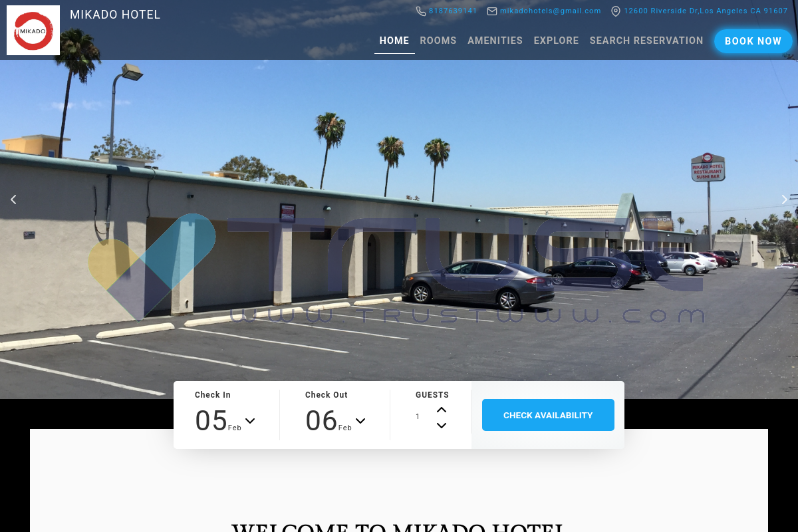
Task: Click the location pin icon
Action: click(616, 11)
